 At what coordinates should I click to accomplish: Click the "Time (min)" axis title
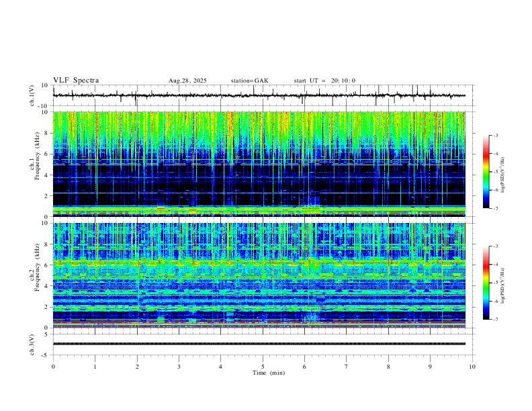[269, 373]
